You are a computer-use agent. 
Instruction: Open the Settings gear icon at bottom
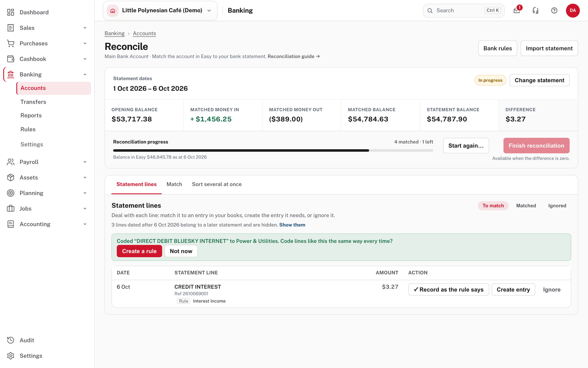10,356
